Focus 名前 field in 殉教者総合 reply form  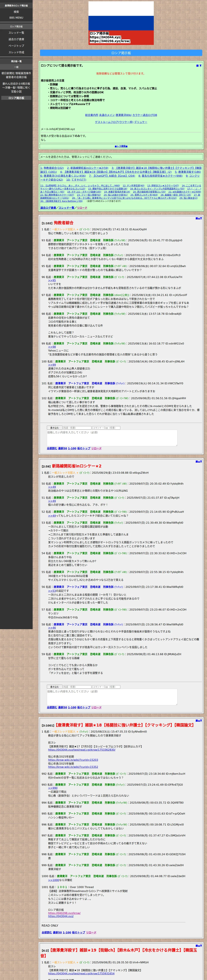click(77, 428)
